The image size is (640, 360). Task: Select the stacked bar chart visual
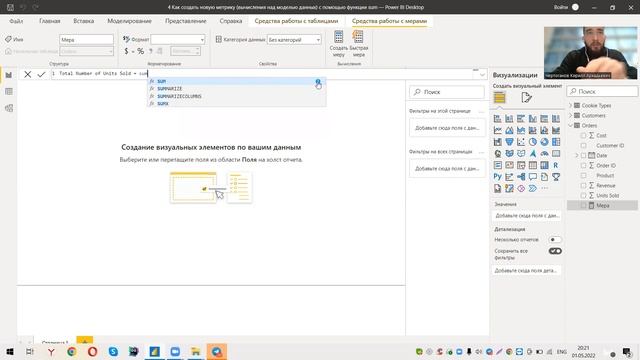click(498, 119)
